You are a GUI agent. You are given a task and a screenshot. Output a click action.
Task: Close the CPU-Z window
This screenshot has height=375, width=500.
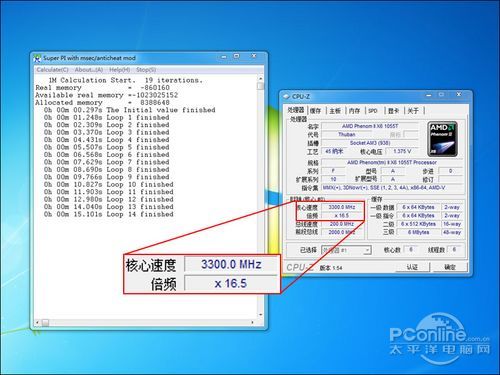(x=459, y=95)
